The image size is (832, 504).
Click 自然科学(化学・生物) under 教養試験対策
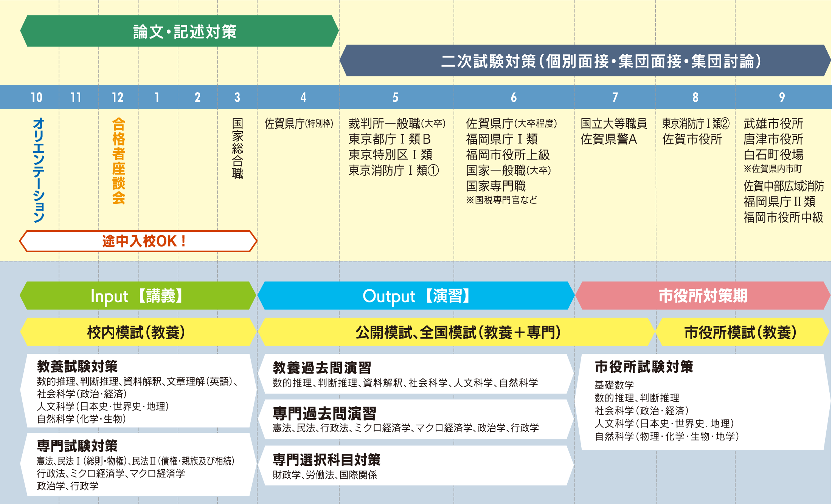pyautogui.click(x=81, y=419)
